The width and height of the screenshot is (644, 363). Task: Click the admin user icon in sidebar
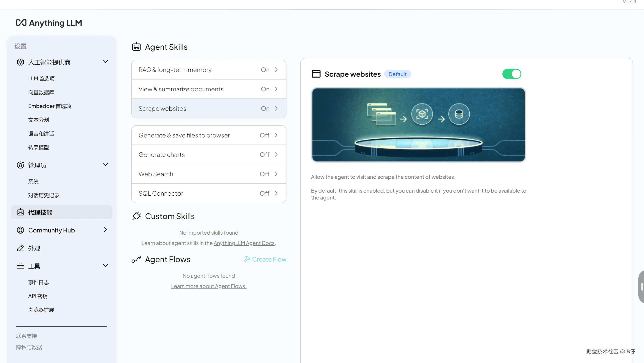[x=20, y=165]
